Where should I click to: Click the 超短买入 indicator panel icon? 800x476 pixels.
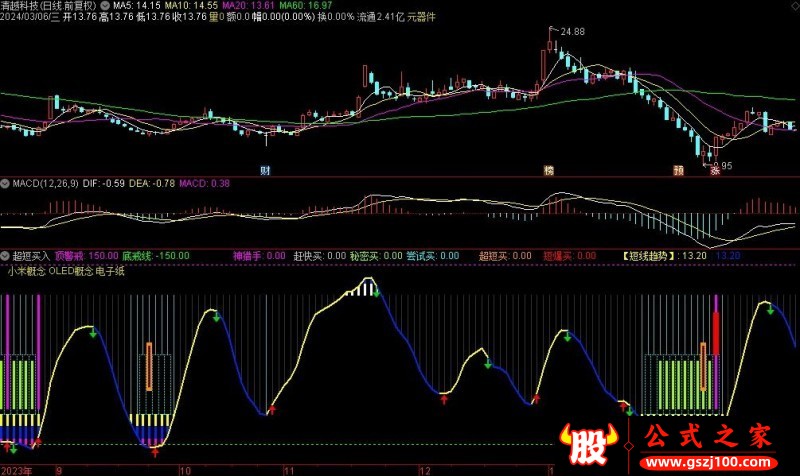5,256
